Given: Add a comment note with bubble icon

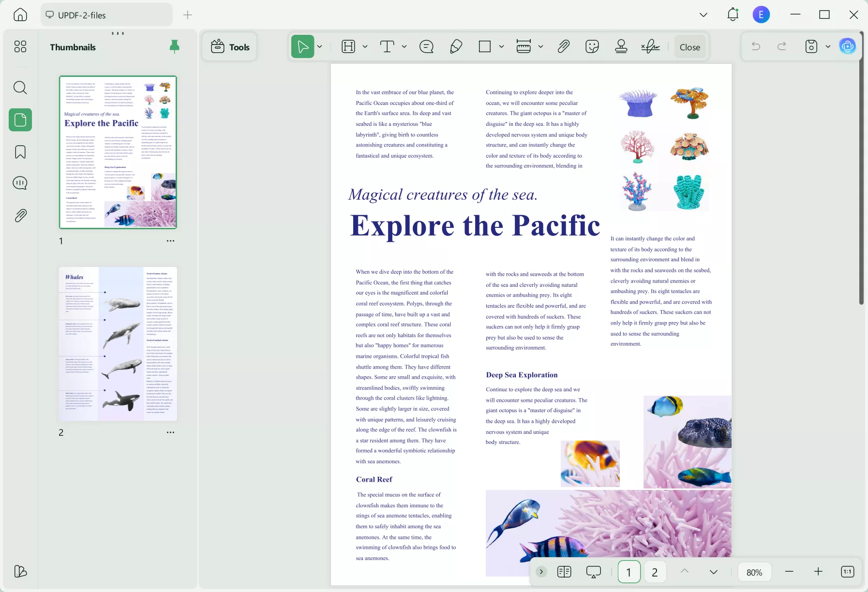Looking at the screenshot, I should 426,47.
